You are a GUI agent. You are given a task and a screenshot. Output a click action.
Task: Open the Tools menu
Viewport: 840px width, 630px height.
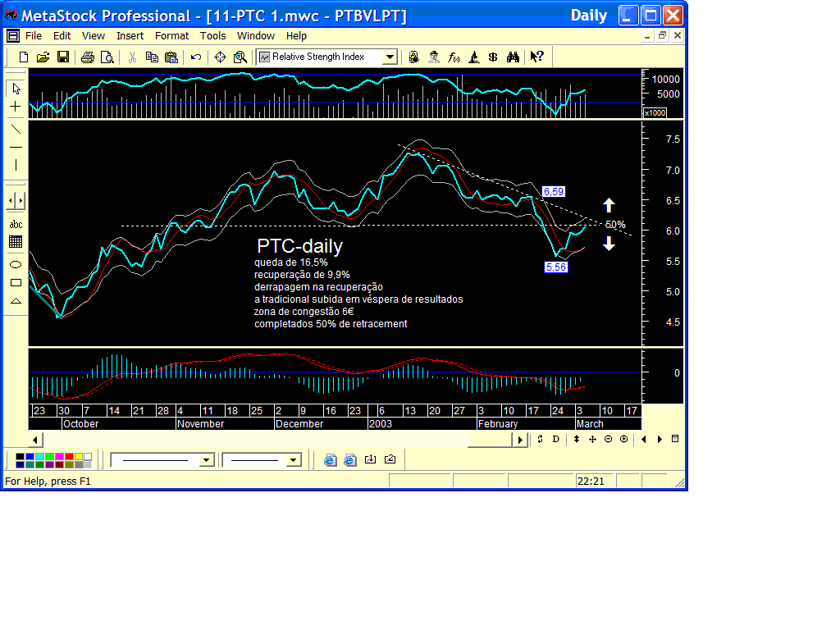point(212,36)
